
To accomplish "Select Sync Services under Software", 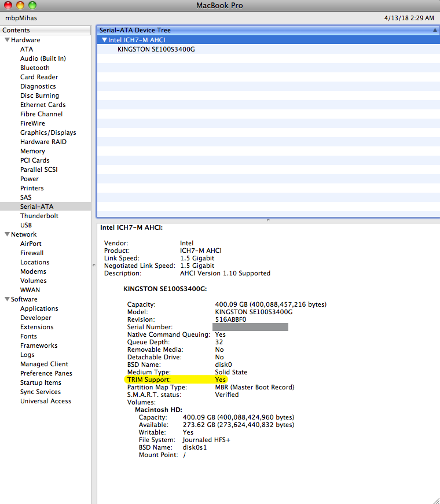I will coord(41,392).
